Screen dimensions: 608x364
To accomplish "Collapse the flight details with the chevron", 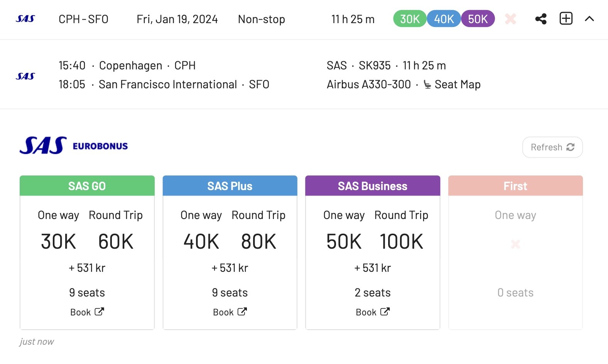I will click(x=589, y=19).
